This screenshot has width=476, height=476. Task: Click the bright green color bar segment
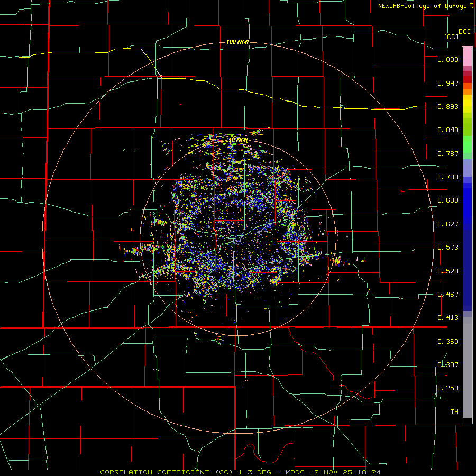click(x=467, y=144)
